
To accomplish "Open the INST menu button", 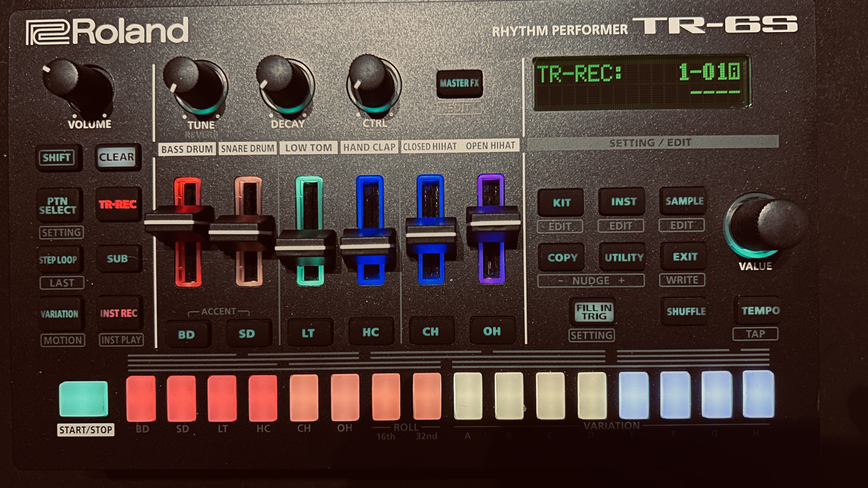I will [622, 202].
